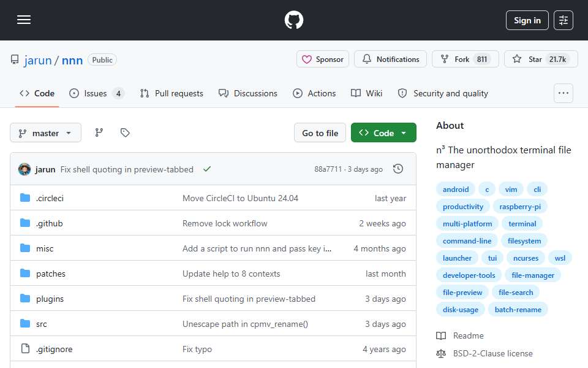Click the Sponsor heart icon

(x=307, y=59)
